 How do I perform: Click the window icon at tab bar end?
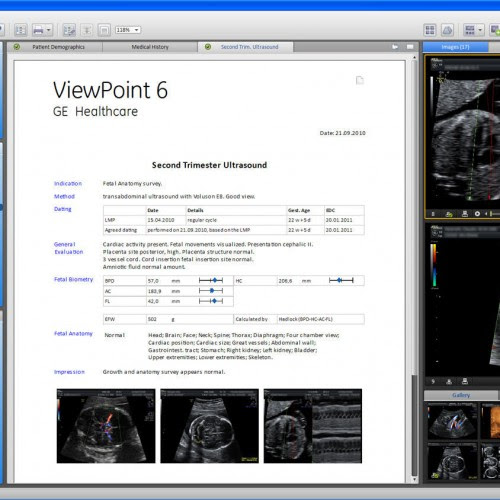click(x=410, y=47)
